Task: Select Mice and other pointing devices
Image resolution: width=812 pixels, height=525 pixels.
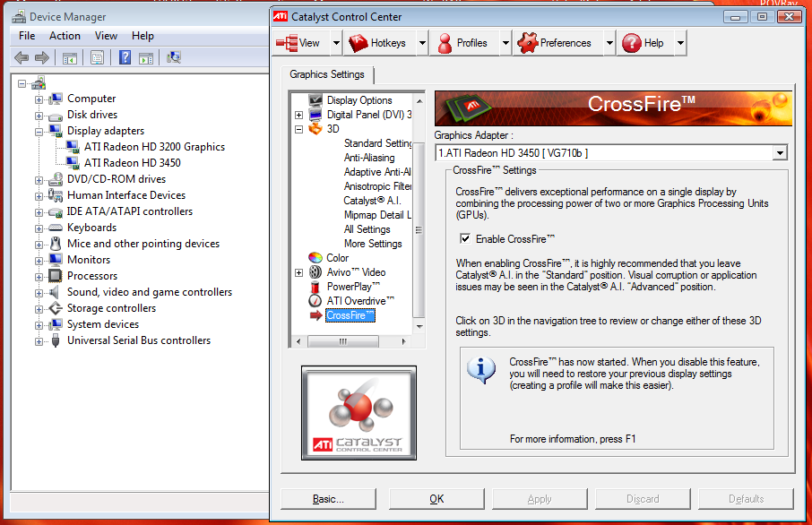Action: [143, 244]
